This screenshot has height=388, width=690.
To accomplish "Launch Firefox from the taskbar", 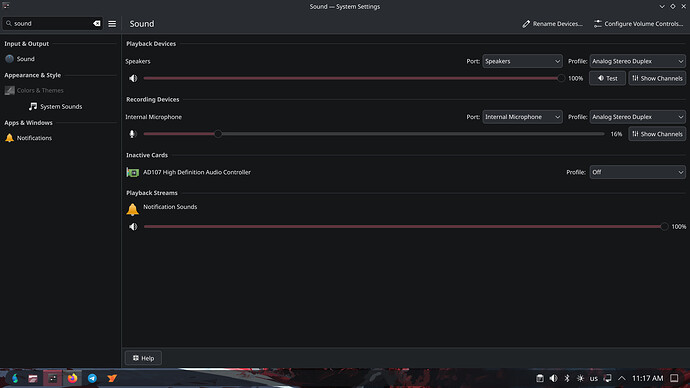I will (x=73, y=378).
